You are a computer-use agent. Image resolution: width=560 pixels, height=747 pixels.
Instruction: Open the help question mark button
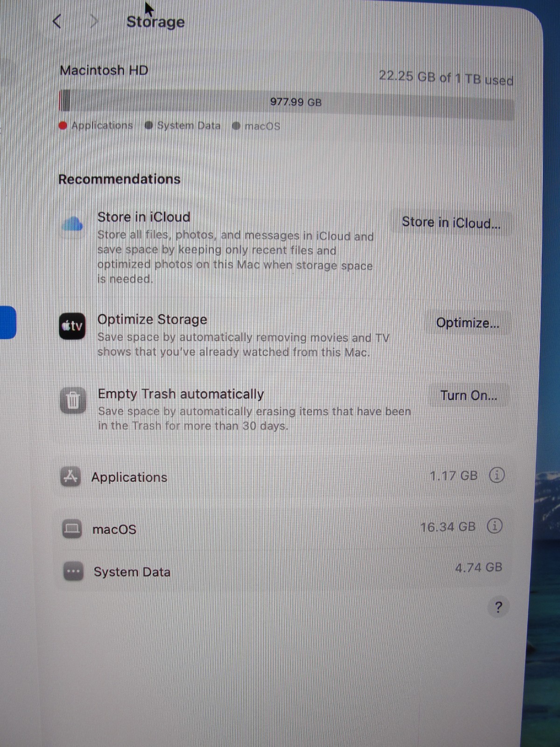(498, 607)
